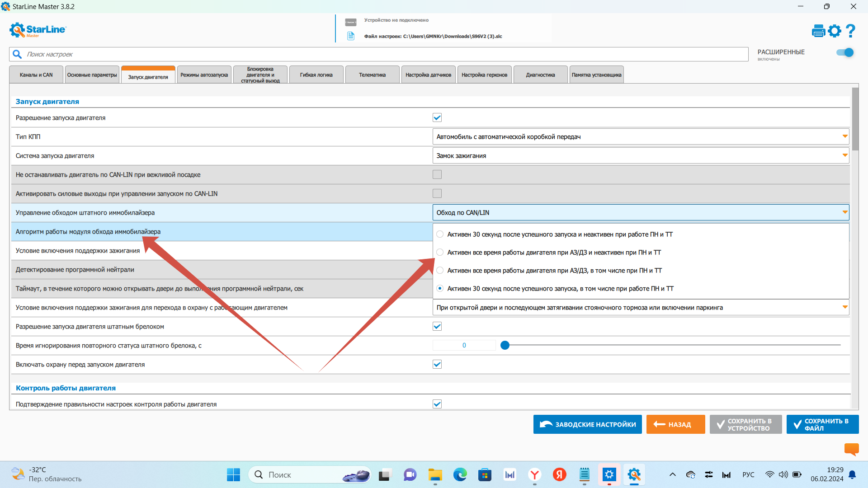Click ЗАВОДСКИЕ НАСТРОЙКИ button

(x=588, y=424)
